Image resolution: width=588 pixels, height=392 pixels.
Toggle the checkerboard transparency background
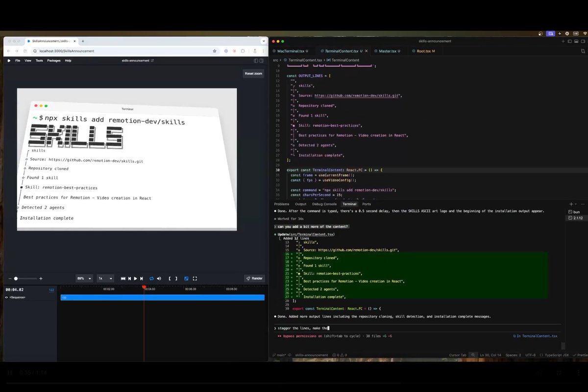point(186,278)
